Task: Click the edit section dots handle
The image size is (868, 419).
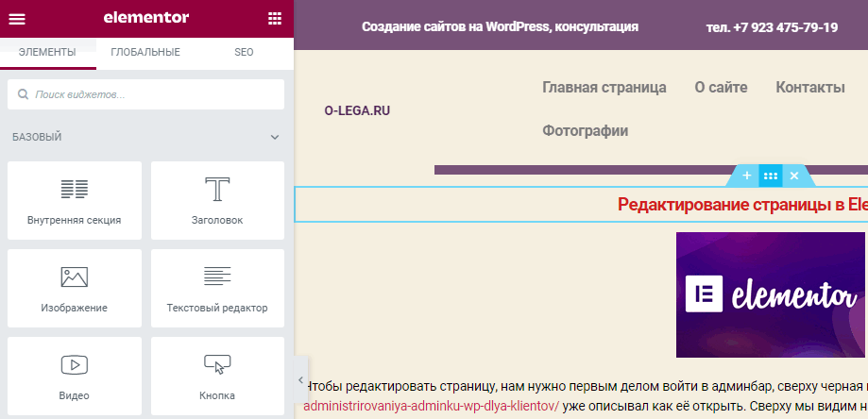Action: tap(770, 176)
